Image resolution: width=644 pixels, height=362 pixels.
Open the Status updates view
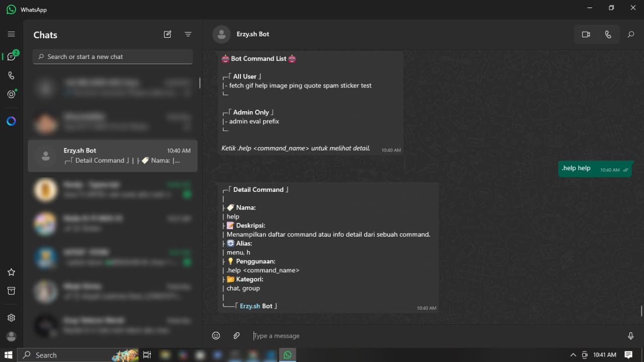pos(11,94)
